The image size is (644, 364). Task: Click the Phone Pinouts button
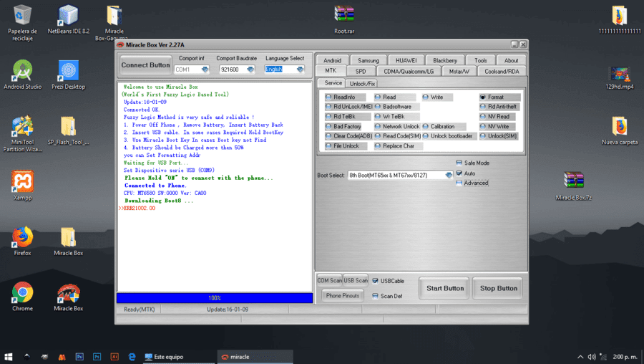343,296
